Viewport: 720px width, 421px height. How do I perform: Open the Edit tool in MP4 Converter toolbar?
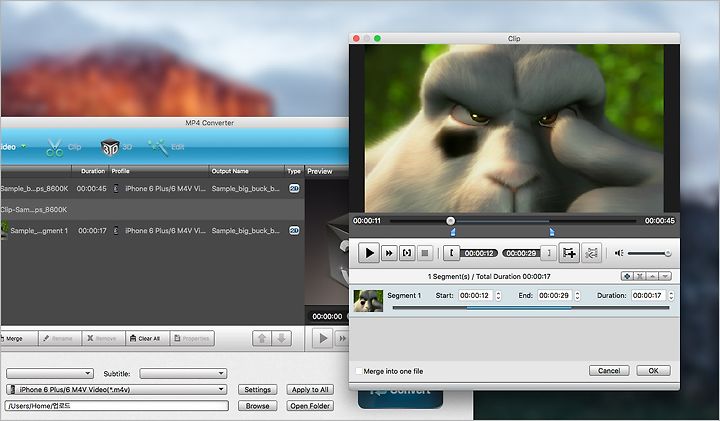pos(166,147)
